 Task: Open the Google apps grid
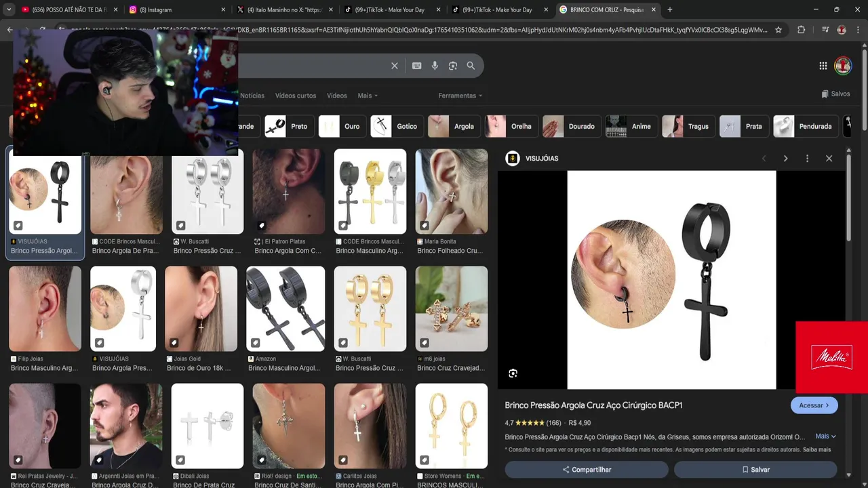[823, 66]
